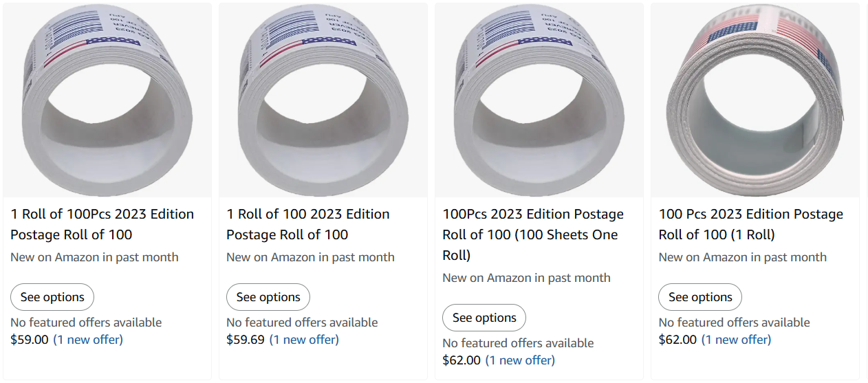Click the $59.00 price

[x=30, y=340]
